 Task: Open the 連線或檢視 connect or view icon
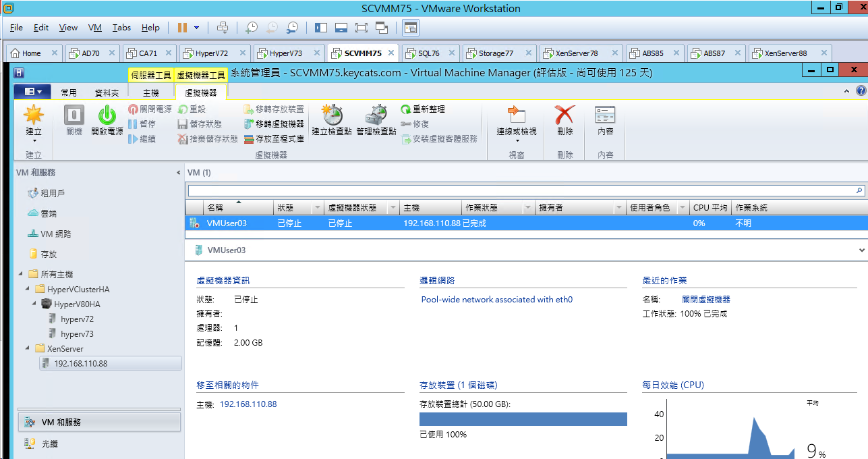tap(517, 115)
